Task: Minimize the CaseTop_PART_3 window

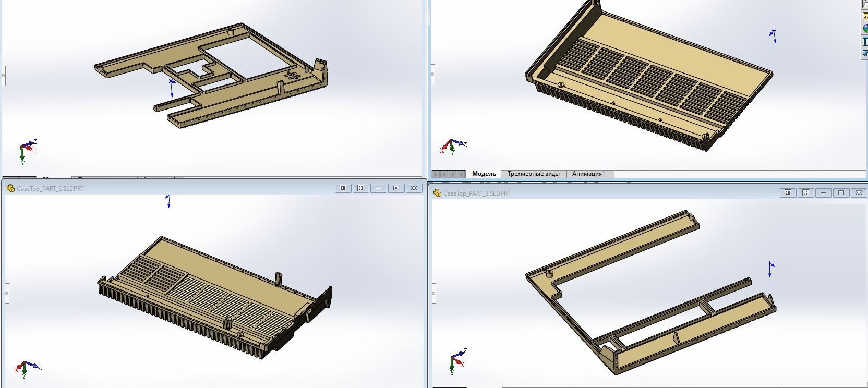Action: pos(823,193)
